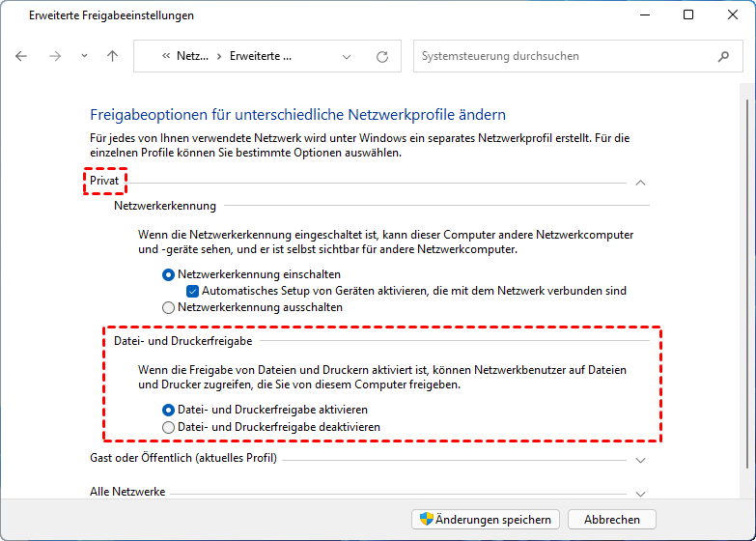Click Änderungen speichern button

(x=486, y=520)
